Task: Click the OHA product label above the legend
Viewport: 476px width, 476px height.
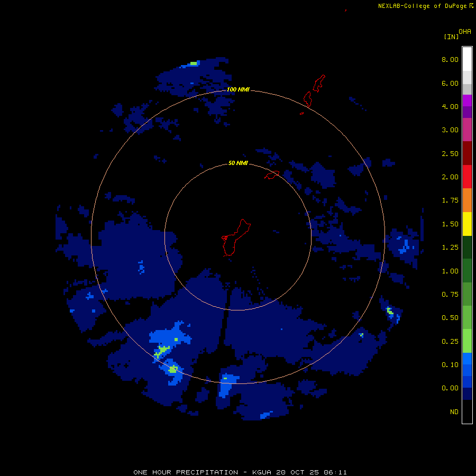Action: point(465,32)
